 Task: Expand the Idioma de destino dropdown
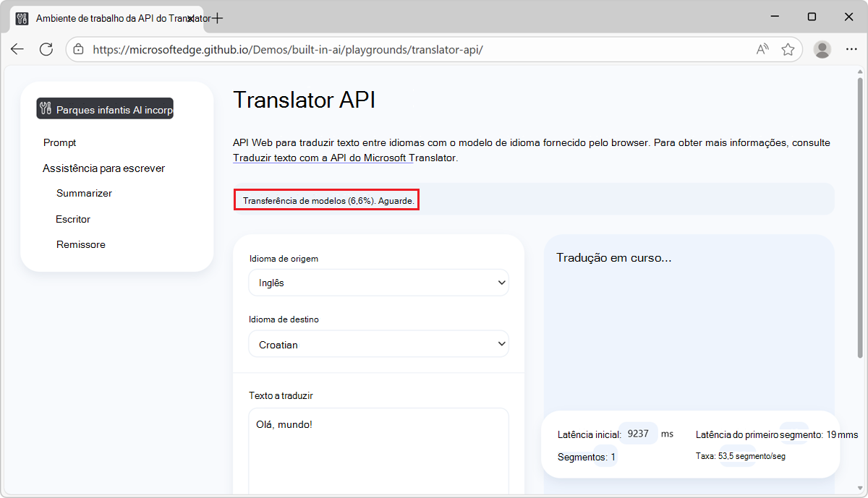tap(378, 344)
